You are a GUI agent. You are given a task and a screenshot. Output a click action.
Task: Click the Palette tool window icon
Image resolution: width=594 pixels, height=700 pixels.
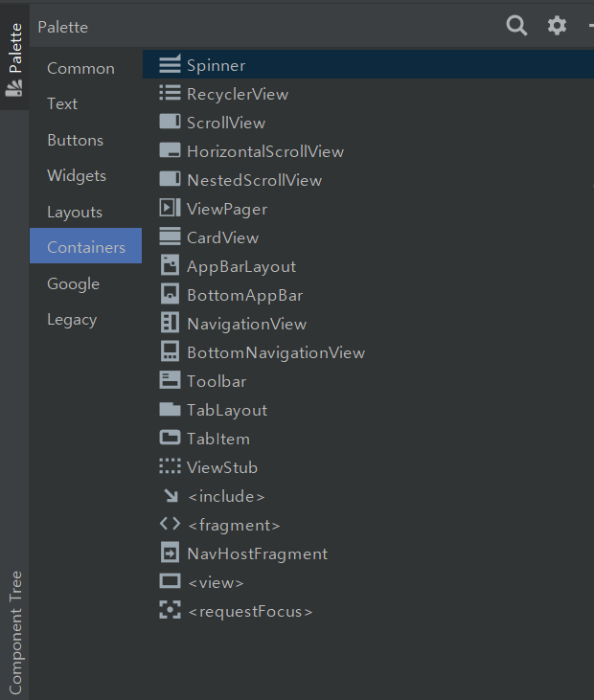13,88
